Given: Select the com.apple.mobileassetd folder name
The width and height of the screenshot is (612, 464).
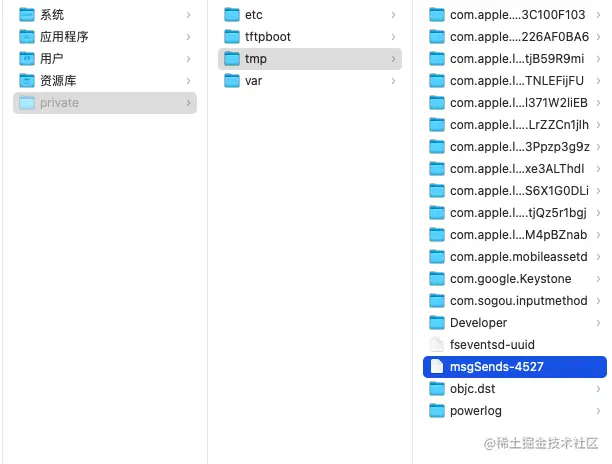Looking at the screenshot, I should pyautogui.click(x=518, y=257).
